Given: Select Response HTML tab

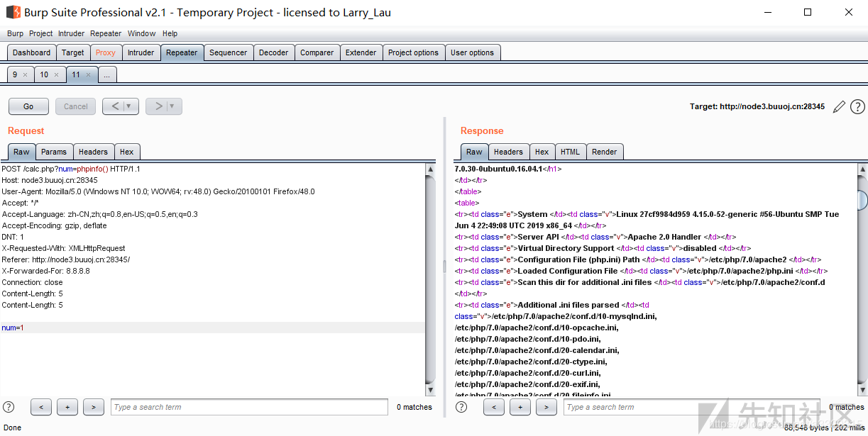Looking at the screenshot, I should click(570, 152).
